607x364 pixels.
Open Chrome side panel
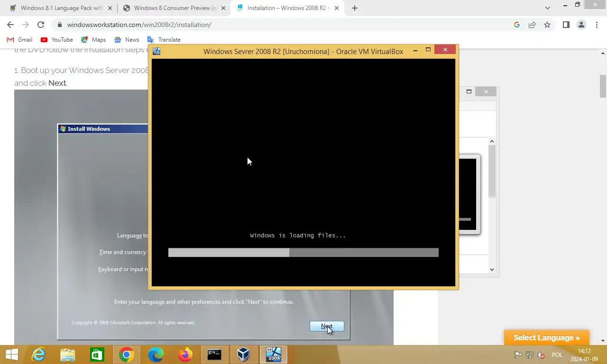tap(566, 25)
